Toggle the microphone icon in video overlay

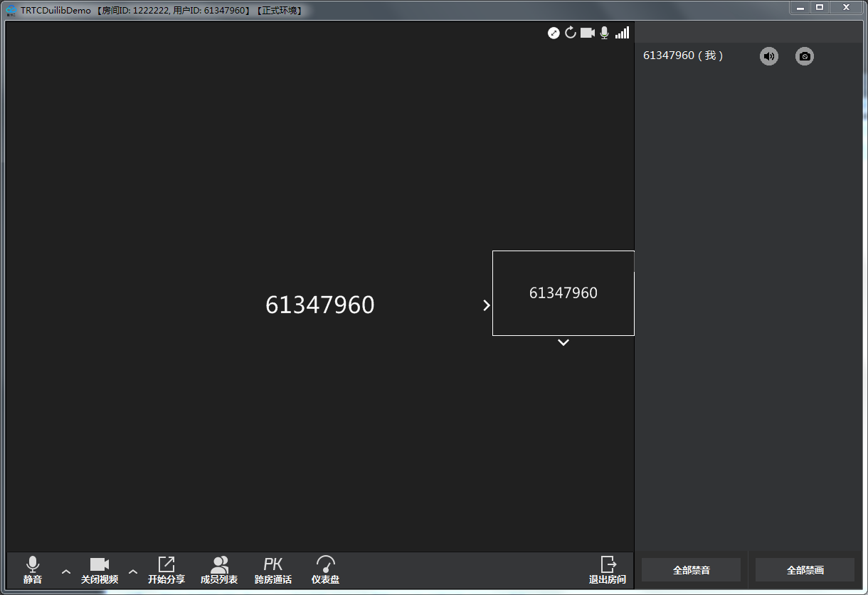605,33
